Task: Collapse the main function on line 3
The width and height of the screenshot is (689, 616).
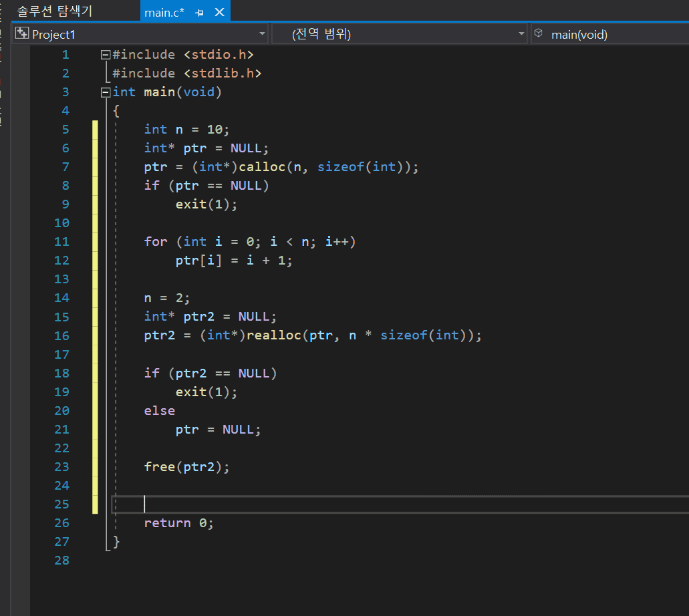Action: 104,92
